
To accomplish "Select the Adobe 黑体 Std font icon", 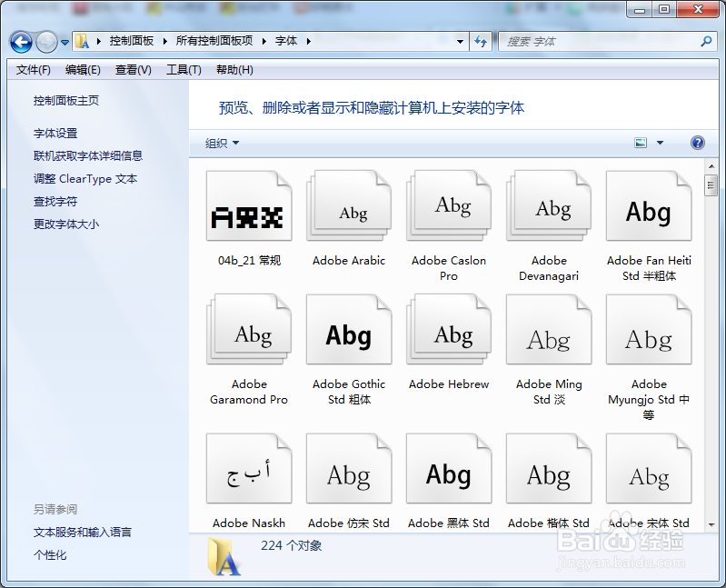I will click(449, 469).
